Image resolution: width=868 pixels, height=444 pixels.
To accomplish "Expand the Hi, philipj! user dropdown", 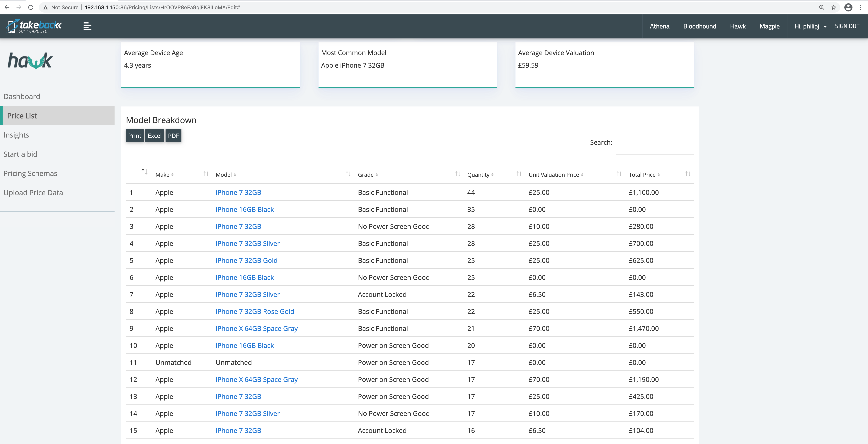I will click(x=810, y=26).
